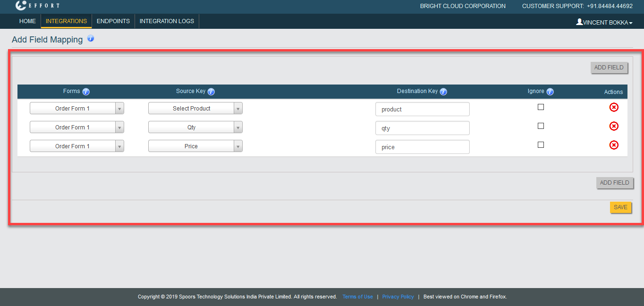The width and height of the screenshot is (644, 306).
Task: Click the Forms column info icon
Action: pos(86,92)
